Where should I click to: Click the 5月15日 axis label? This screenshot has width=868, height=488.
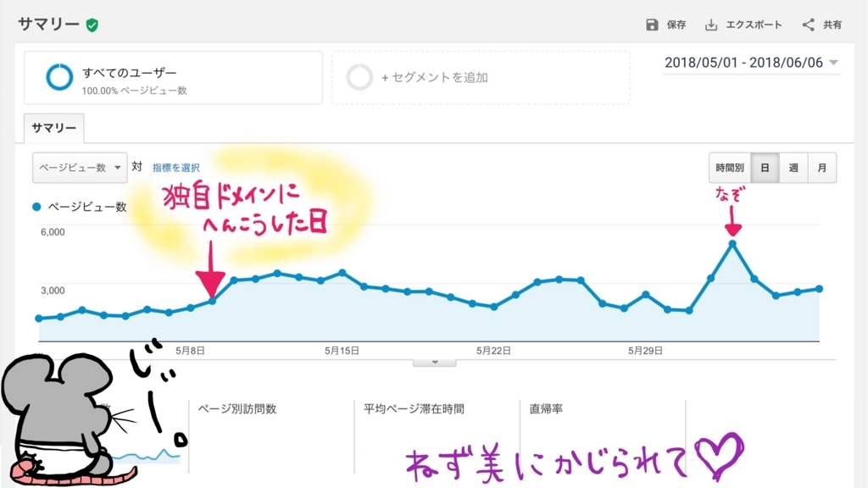point(342,351)
